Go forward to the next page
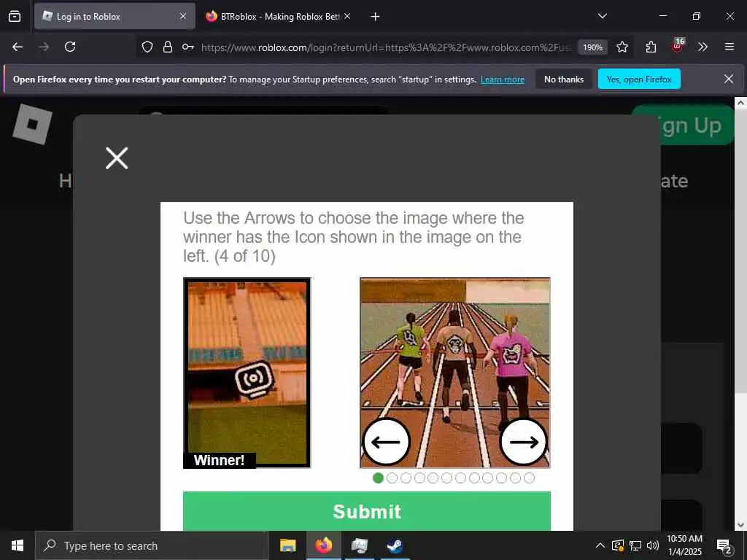Viewport: 747px width, 560px height. point(44,47)
